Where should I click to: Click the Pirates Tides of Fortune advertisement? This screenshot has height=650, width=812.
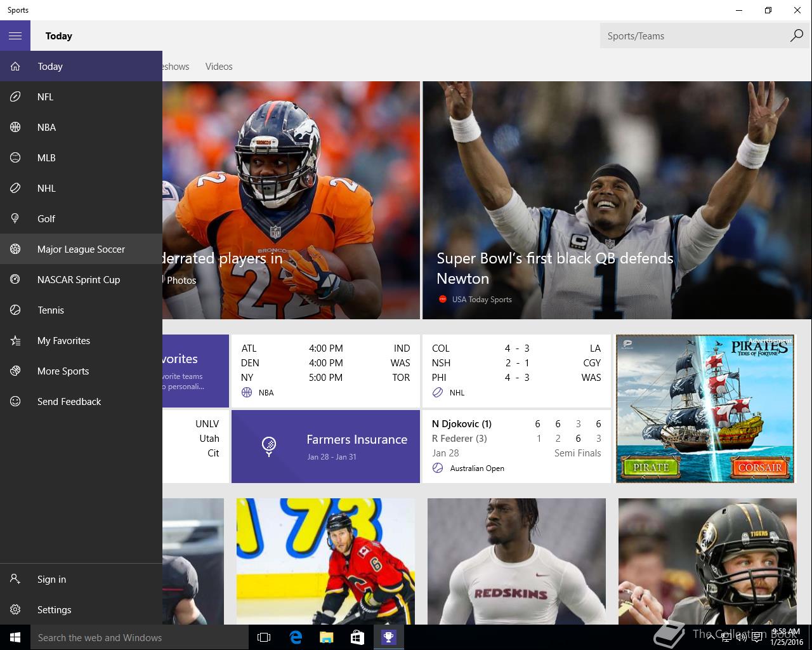(x=705, y=408)
